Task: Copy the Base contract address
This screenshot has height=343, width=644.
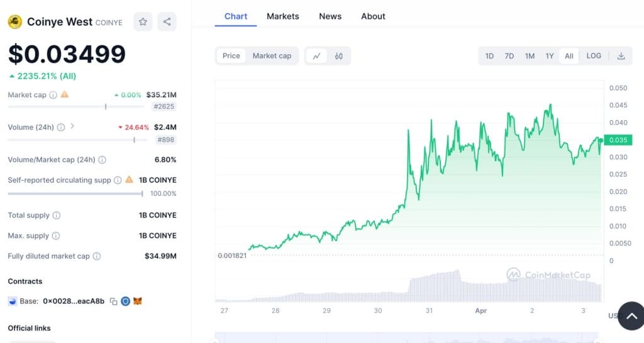Action: coord(113,301)
